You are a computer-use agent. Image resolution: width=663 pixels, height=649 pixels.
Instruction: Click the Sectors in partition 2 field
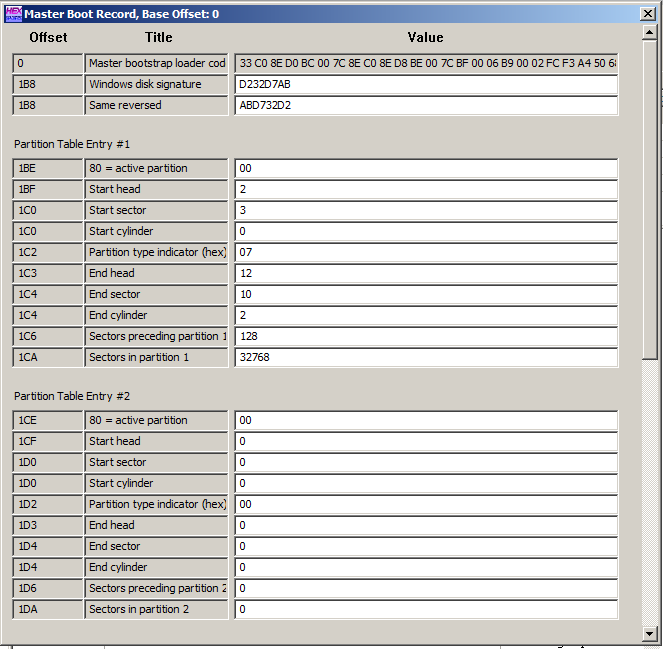tap(426, 609)
